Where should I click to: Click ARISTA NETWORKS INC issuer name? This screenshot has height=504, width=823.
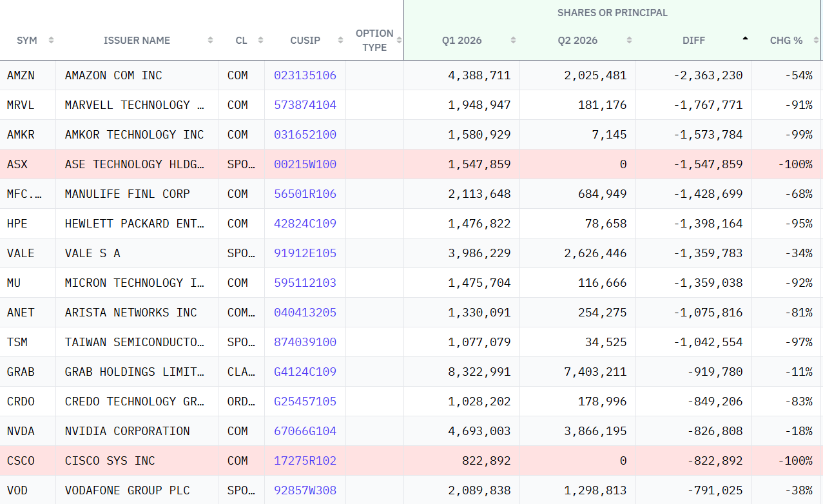[x=131, y=313]
